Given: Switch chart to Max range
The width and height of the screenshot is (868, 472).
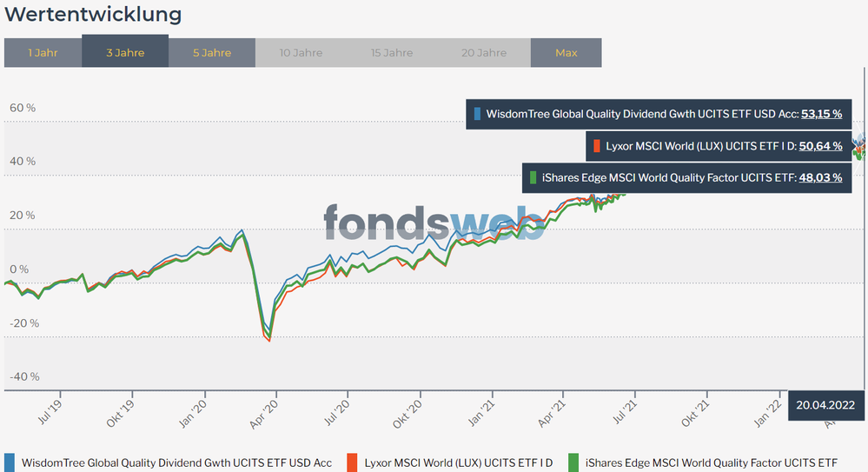Looking at the screenshot, I should [567, 53].
